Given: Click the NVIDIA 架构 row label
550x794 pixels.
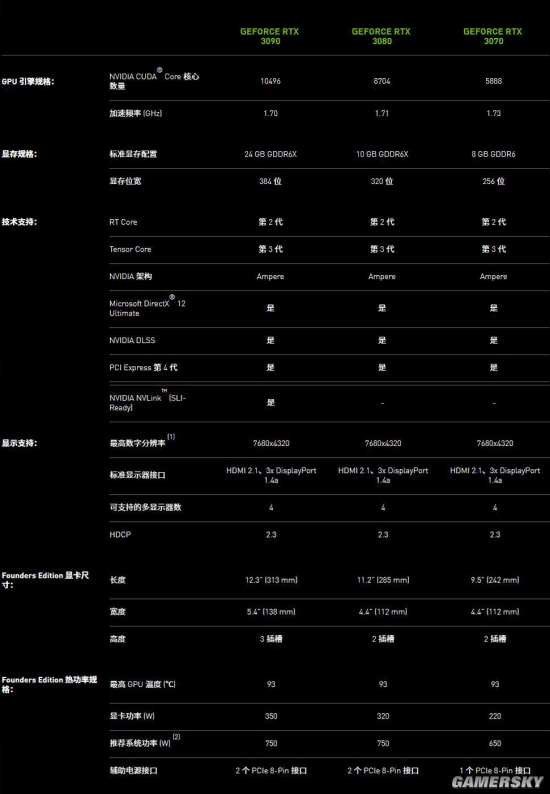Looking at the screenshot, I should point(131,276).
